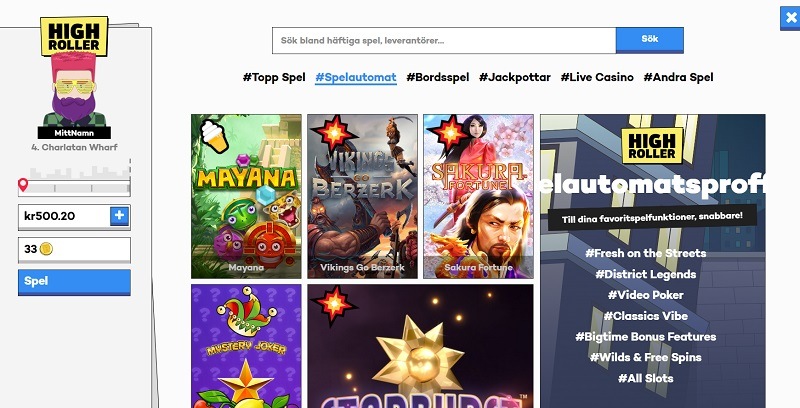Click the gold coin icon
The image size is (800, 408).
click(46, 249)
